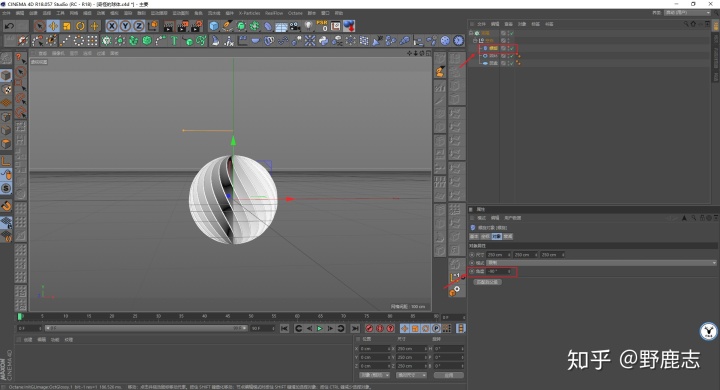Click the green Text T icon
The height and width of the screenshot is (390, 720).
[x=174, y=41]
